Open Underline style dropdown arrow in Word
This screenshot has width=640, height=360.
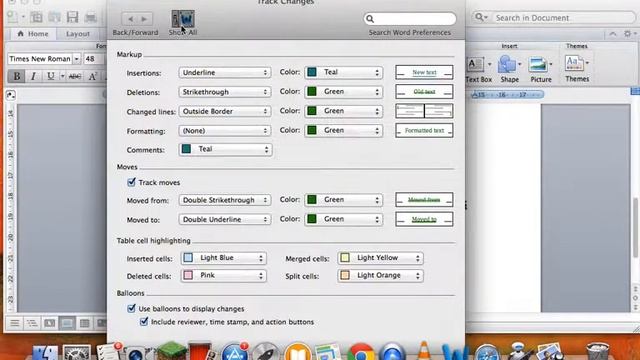coord(62,76)
